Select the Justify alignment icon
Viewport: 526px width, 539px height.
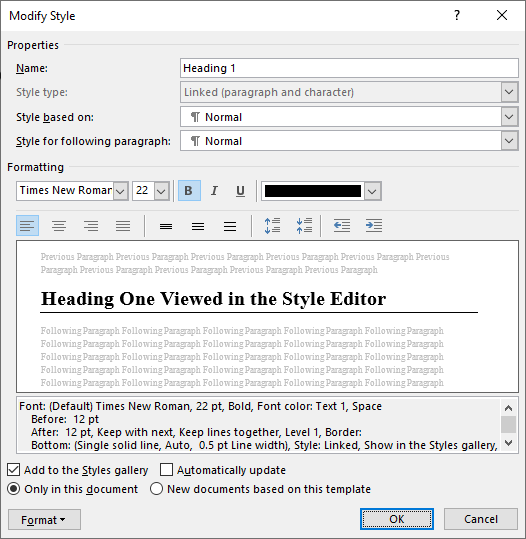click(x=123, y=226)
